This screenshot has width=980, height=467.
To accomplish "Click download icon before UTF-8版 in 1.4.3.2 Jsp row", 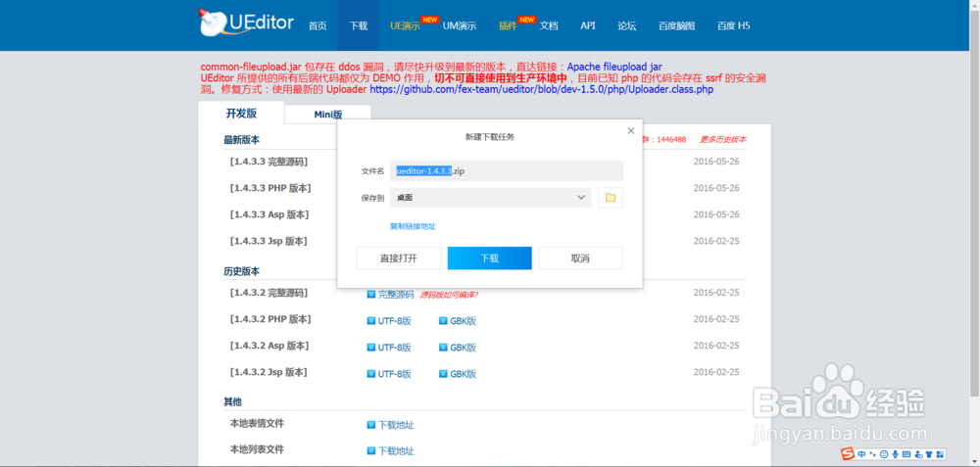I will pos(370,374).
